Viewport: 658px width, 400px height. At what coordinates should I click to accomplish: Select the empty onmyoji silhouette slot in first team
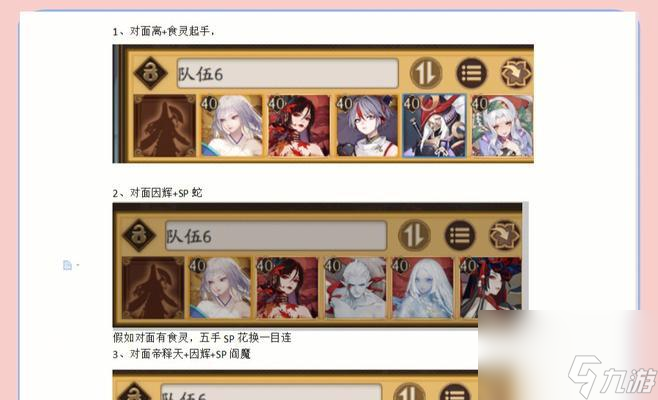point(164,126)
